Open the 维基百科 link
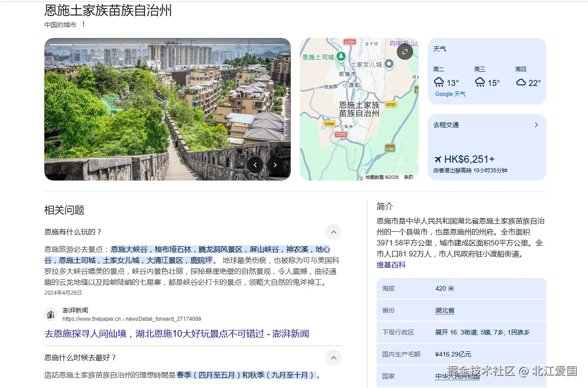Viewport: 588px width, 388px height. pos(391,265)
